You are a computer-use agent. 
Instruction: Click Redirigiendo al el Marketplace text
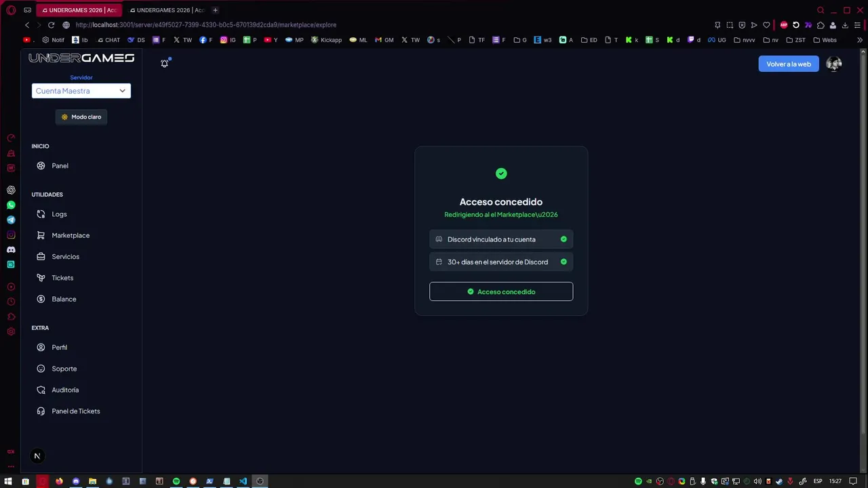tap(501, 214)
